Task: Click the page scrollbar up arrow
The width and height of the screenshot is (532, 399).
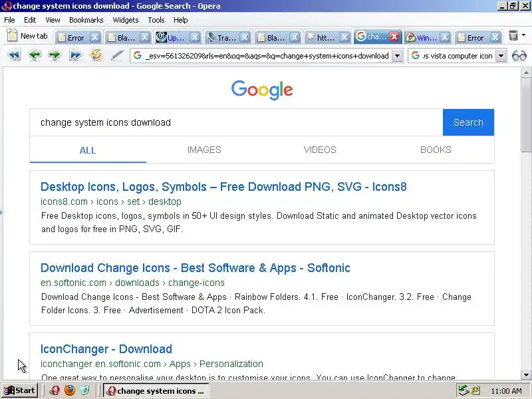Action: (x=526, y=72)
